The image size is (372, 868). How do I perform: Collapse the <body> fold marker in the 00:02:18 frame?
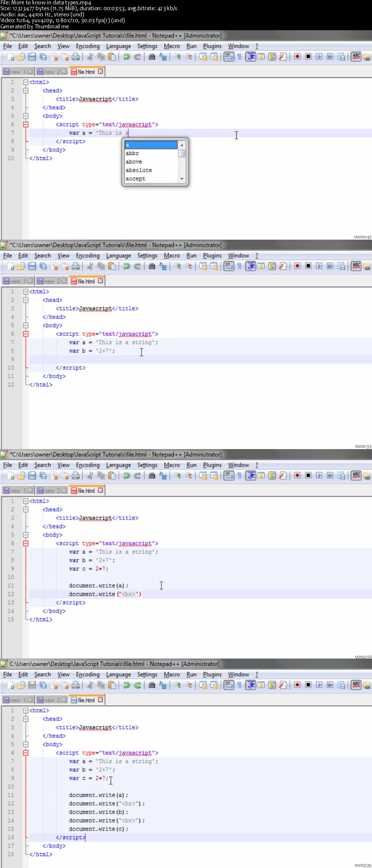point(26,535)
